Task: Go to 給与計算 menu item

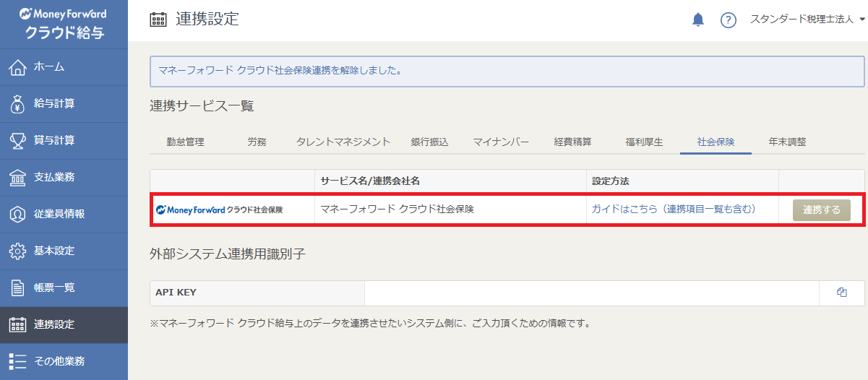Action: (64, 103)
